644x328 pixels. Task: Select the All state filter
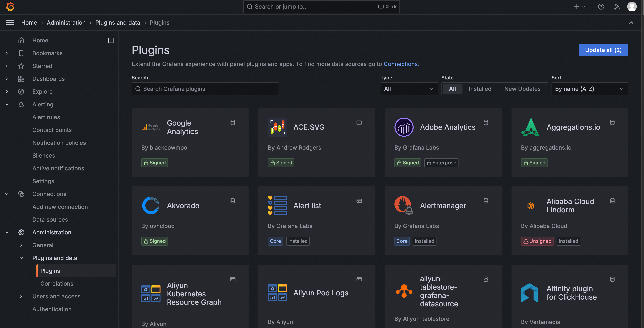[x=452, y=89]
